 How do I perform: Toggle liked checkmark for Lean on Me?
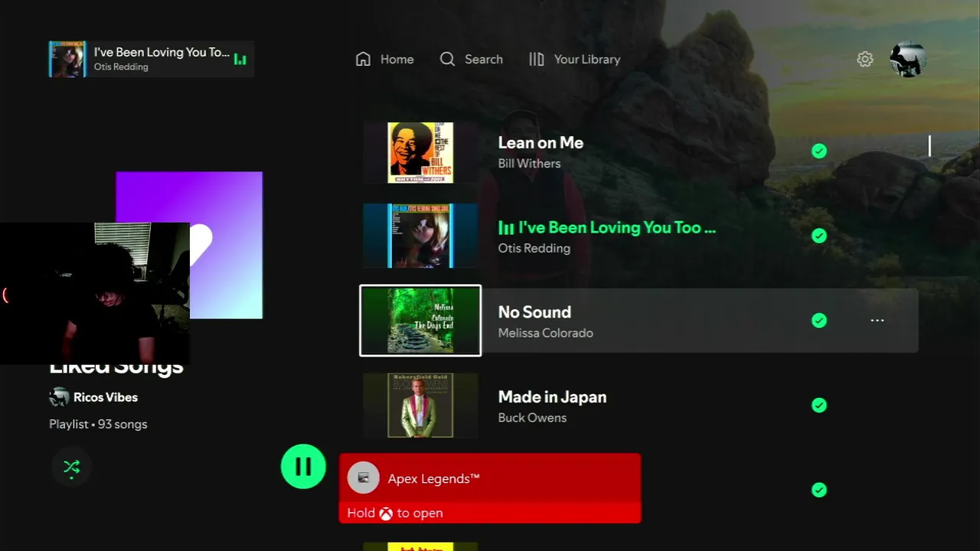pyautogui.click(x=819, y=151)
